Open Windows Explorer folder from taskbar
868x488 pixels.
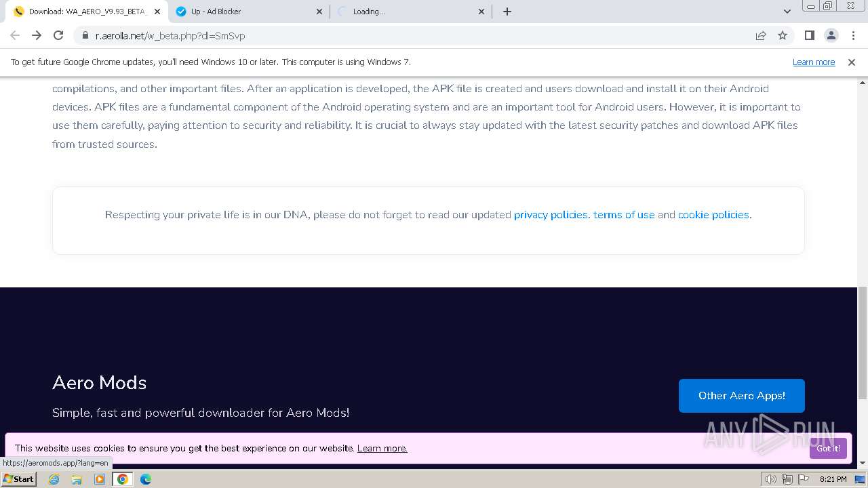click(77, 479)
